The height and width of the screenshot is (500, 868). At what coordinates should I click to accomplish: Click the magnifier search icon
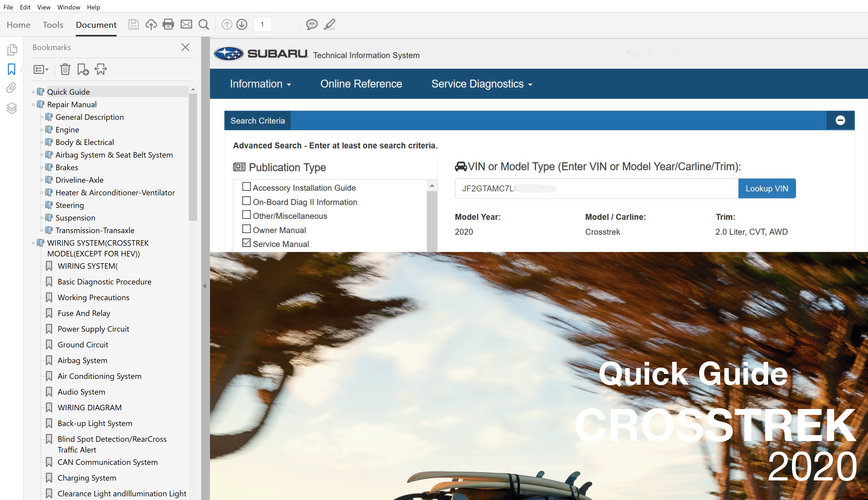(x=204, y=24)
